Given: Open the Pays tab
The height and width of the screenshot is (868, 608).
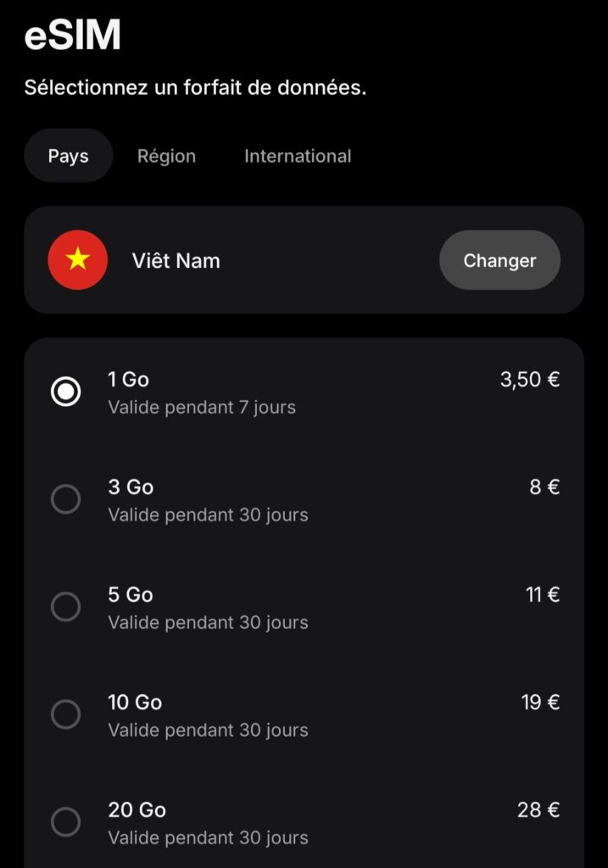Looking at the screenshot, I should click(68, 156).
